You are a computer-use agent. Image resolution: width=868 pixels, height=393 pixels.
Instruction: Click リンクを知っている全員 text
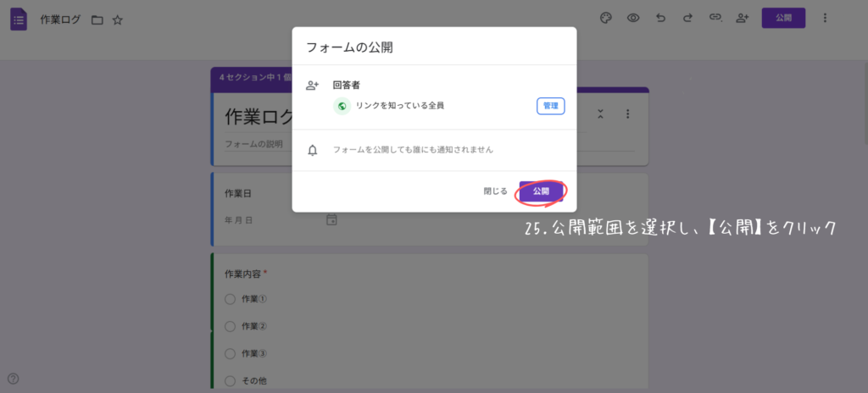pos(400,106)
